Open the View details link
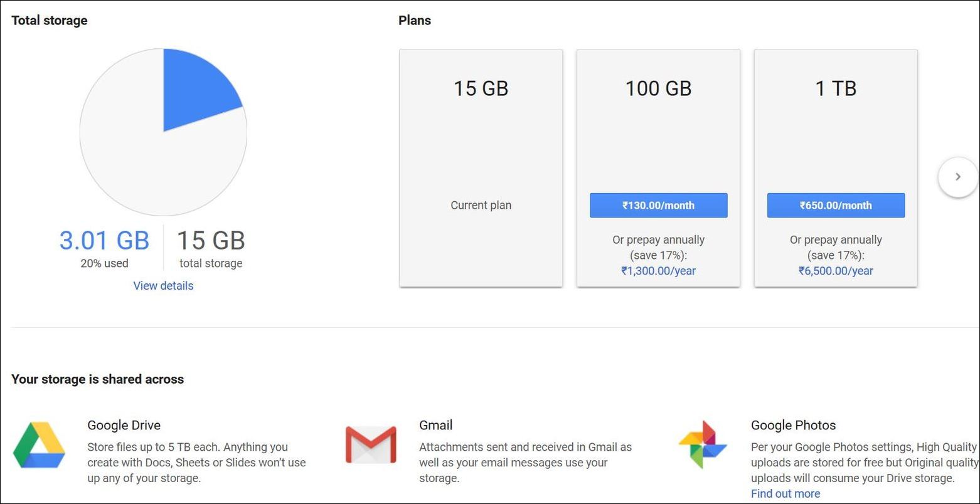Screen dimensions: 980x504 click(x=162, y=285)
